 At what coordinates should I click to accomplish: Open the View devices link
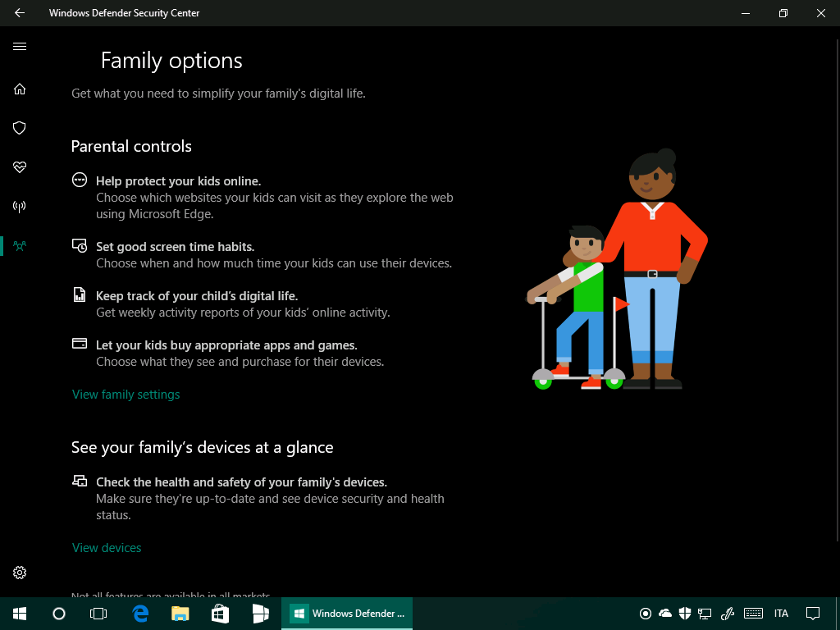[107, 547]
